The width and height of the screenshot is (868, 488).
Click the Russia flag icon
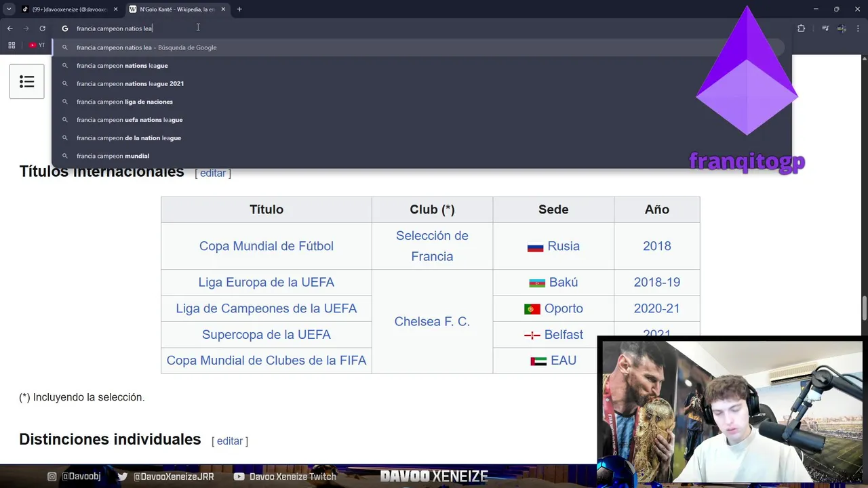click(x=536, y=247)
